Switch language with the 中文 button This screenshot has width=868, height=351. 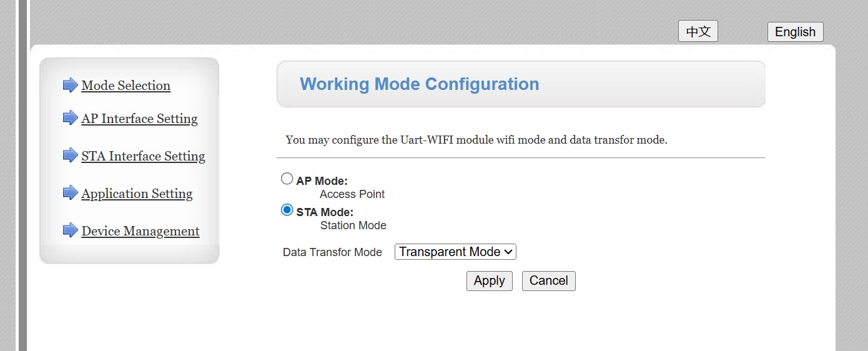tap(698, 31)
